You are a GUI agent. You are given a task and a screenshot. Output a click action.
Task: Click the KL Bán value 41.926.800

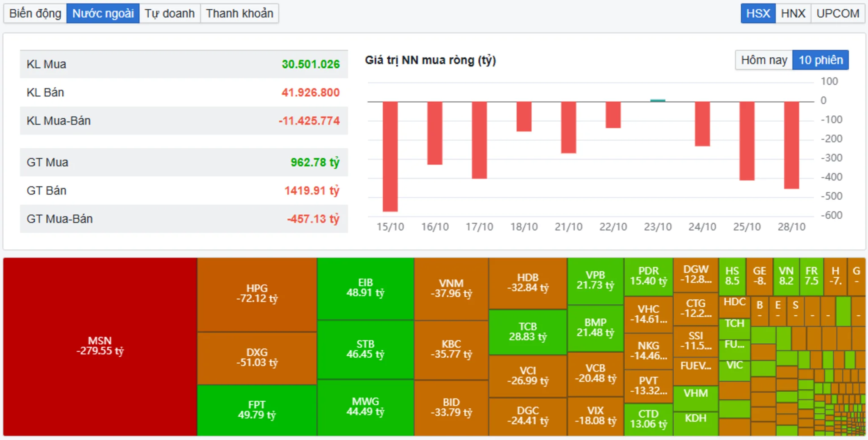click(311, 92)
